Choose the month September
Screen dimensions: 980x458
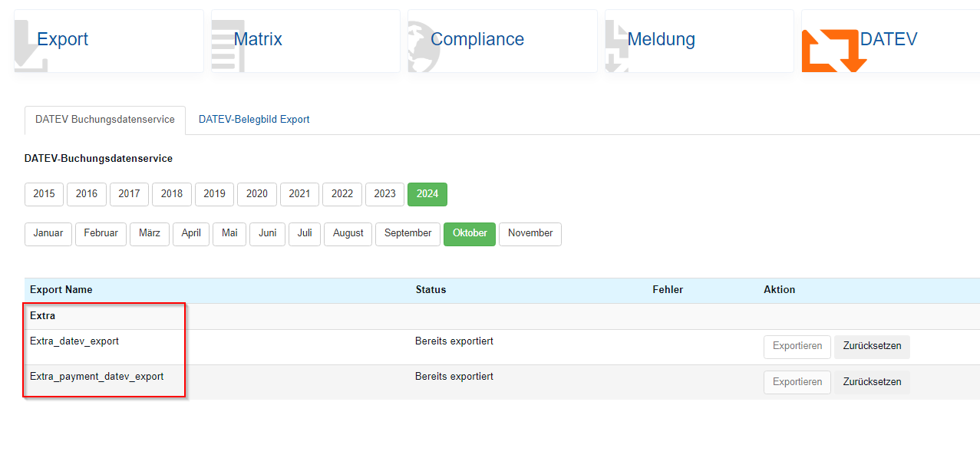tap(408, 234)
